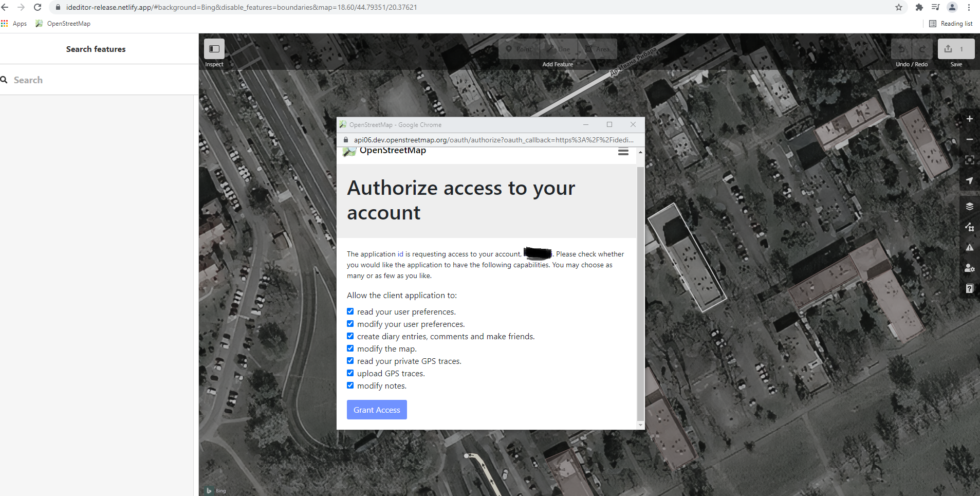Uncheck 'create diary entries, comments and make friends'

click(350, 336)
